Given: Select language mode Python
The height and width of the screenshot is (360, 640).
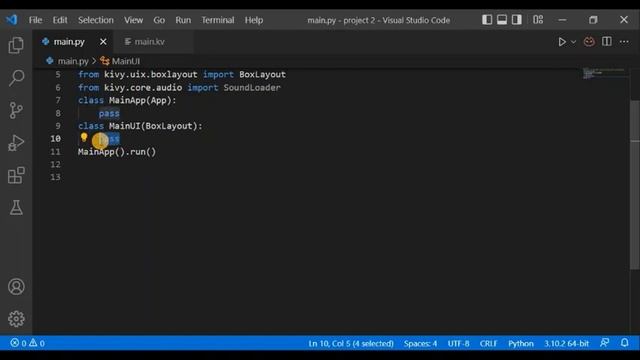Looking at the screenshot, I should click(x=521, y=344).
